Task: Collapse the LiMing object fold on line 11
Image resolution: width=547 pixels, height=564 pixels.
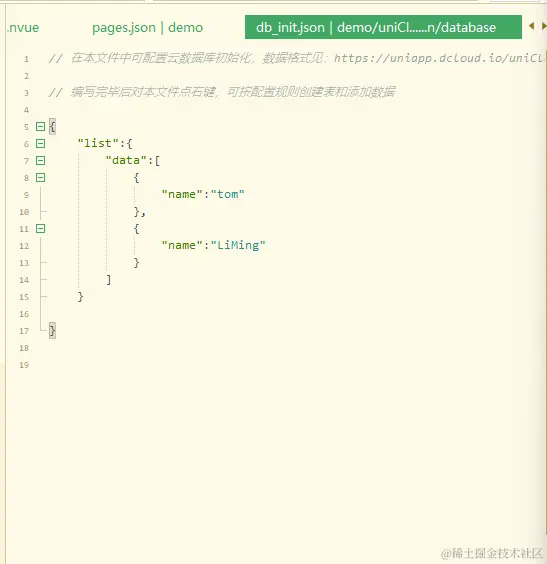Action: (40, 228)
